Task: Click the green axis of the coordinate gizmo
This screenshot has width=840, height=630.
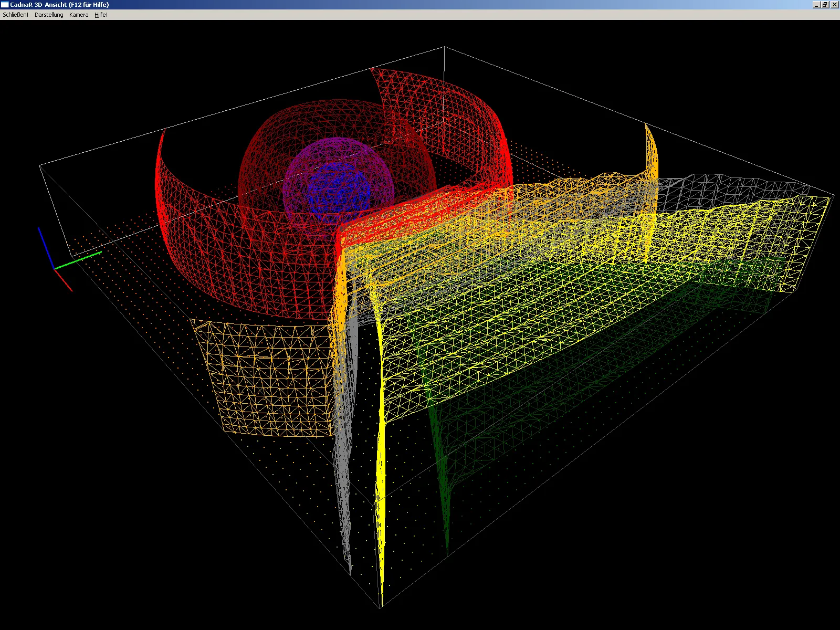Action: tap(79, 260)
